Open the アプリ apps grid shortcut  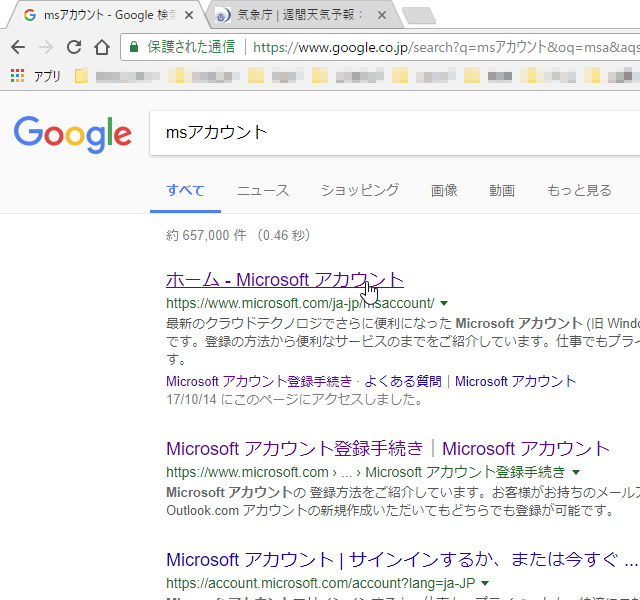point(35,76)
